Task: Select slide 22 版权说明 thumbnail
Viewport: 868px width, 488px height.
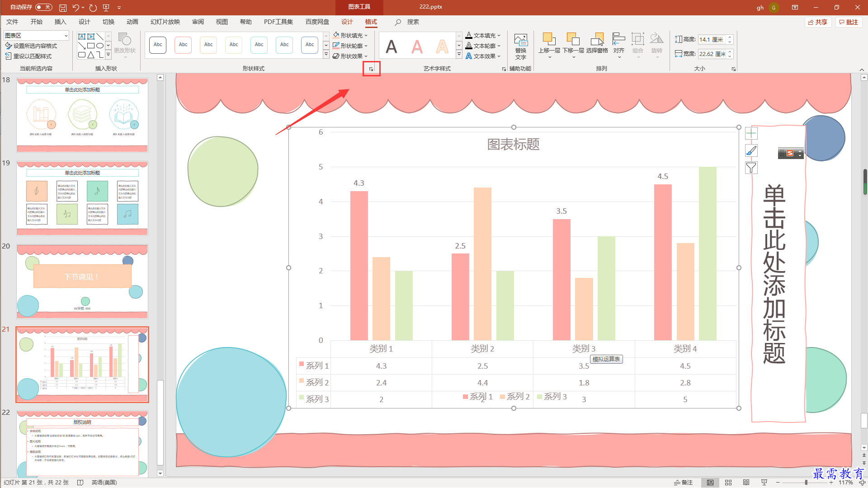Action: click(82, 444)
